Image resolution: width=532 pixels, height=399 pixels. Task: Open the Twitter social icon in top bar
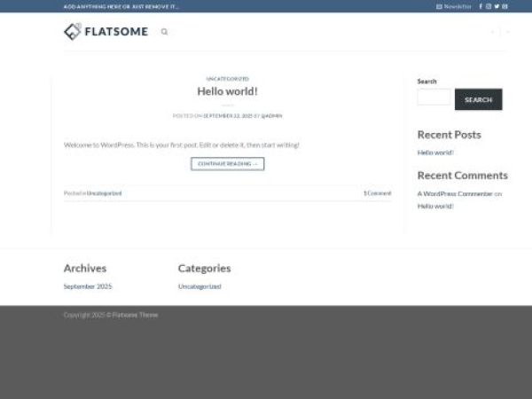point(497,6)
